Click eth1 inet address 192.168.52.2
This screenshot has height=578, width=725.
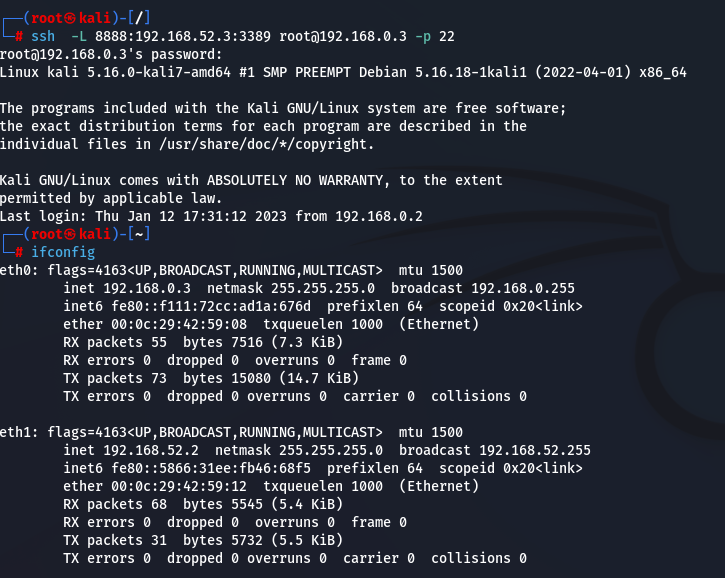tap(151, 450)
